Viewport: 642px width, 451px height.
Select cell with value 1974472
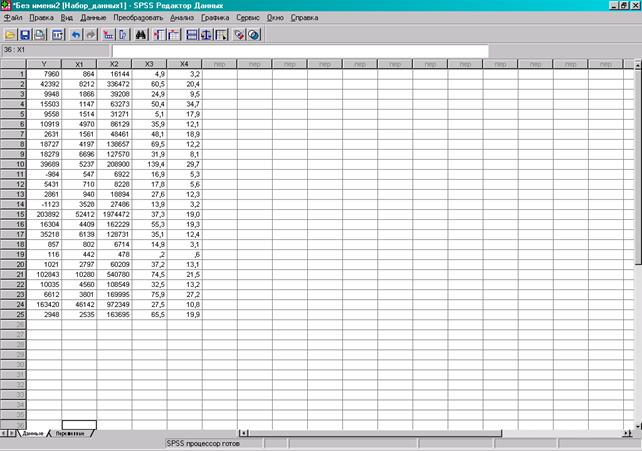[114, 214]
